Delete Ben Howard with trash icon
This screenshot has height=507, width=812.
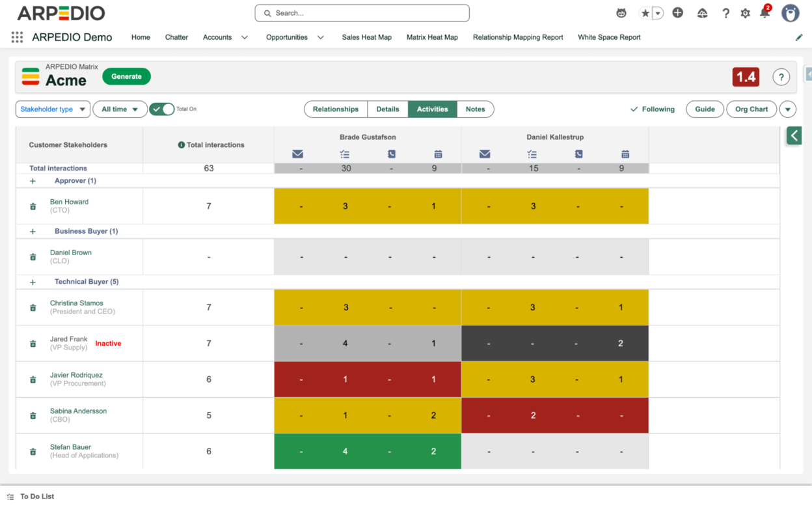33,206
